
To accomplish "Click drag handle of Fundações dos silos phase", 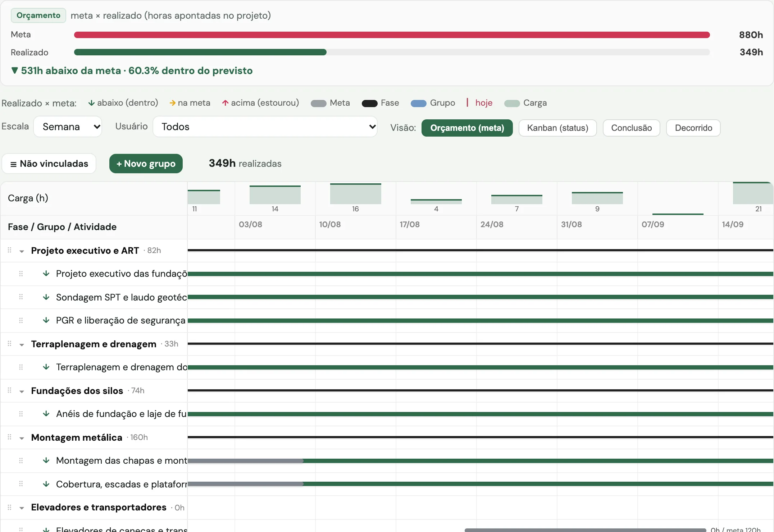I will click(x=10, y=390).
